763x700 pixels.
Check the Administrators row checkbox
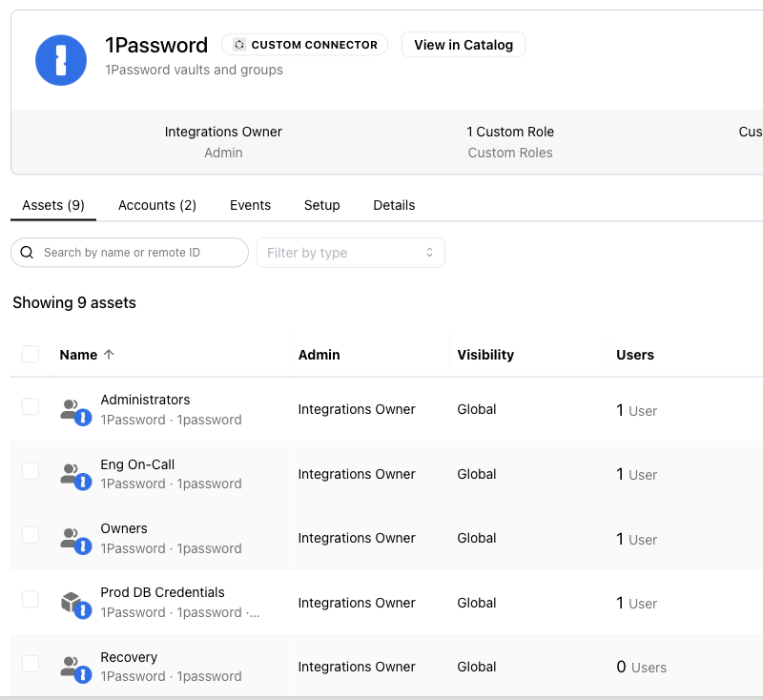tap(31, 406)
